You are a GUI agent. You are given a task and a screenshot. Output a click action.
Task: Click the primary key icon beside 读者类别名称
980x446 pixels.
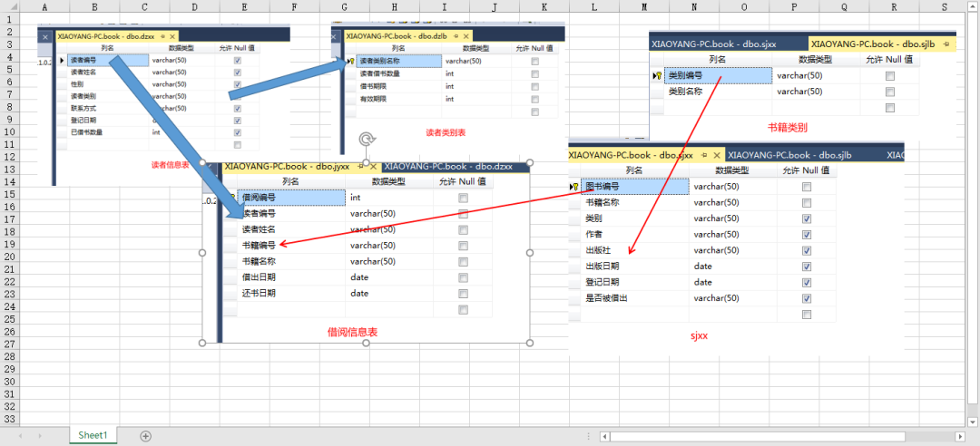[350, 62]
